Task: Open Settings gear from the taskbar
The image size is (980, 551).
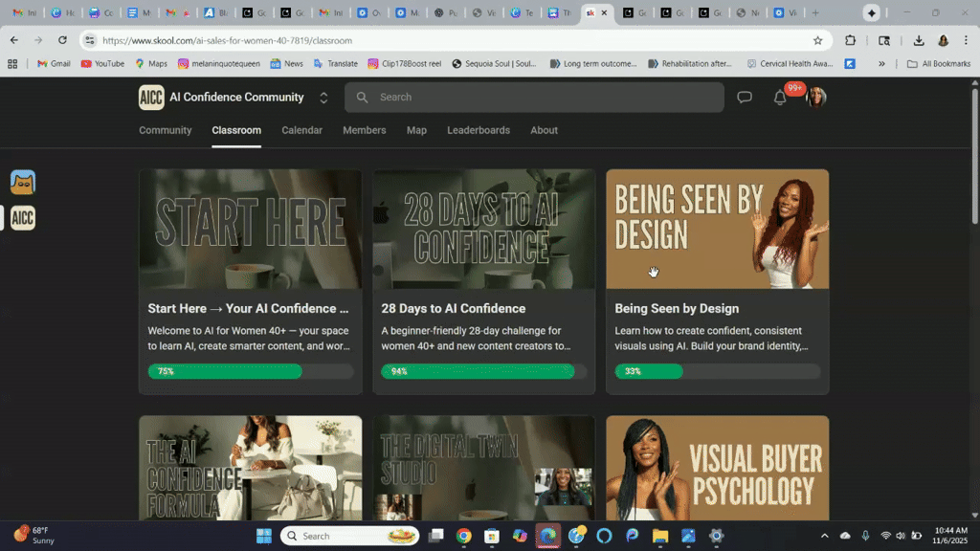Action: point(716,536)
